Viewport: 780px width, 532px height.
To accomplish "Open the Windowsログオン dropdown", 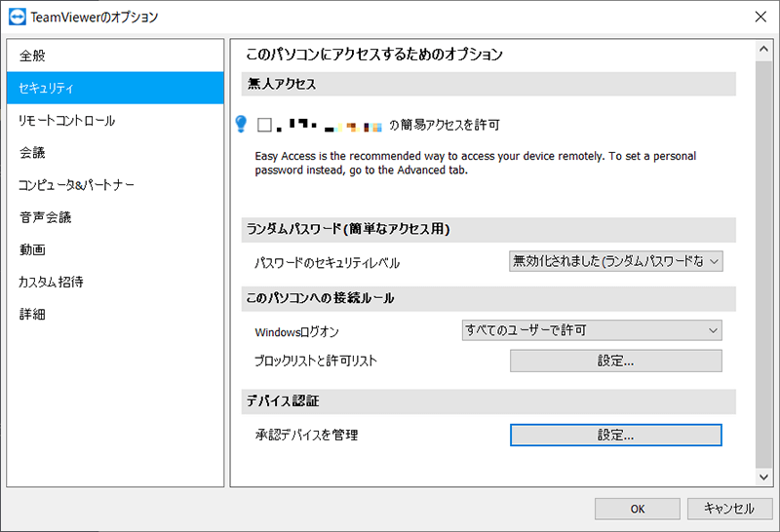I will coord(592,330).
